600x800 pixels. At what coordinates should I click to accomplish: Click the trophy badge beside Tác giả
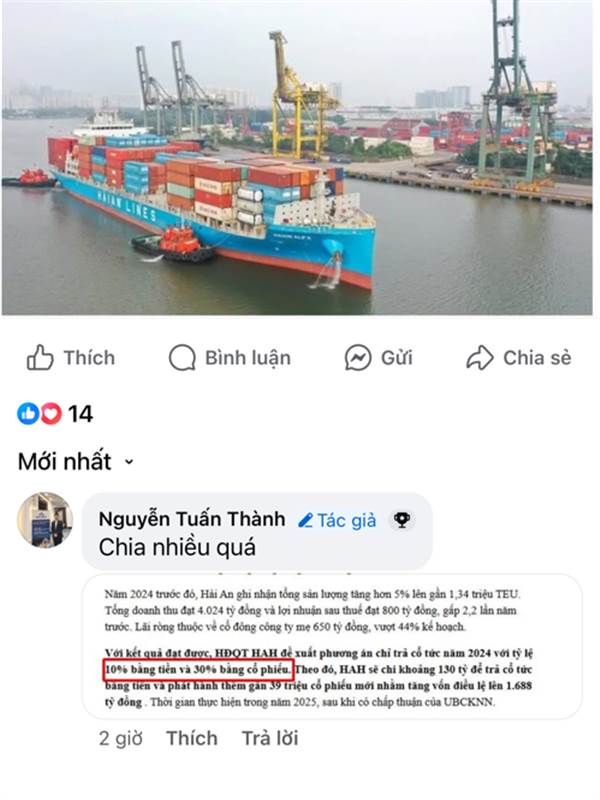(x=402, y=520)
